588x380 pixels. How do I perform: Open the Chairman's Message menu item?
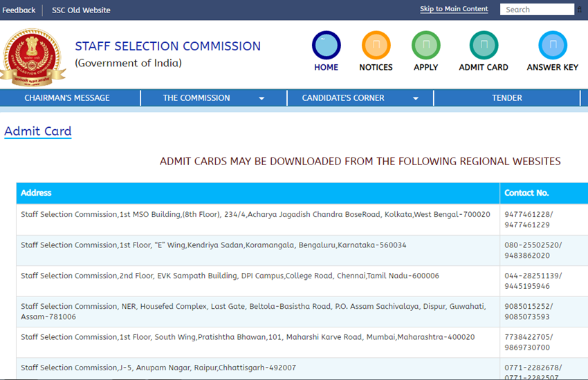[67, 98]
